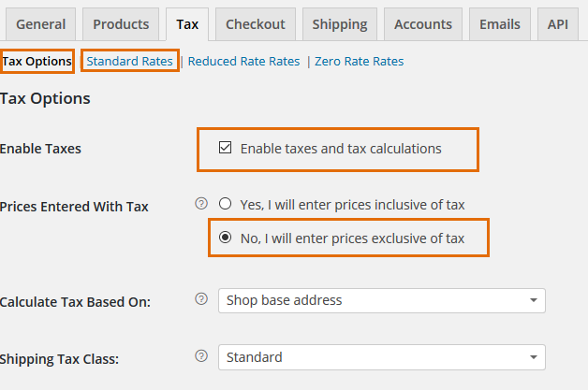
Task: Click help icon beside Shipping Tax Class
Action: pyautogui.click(x=200, y=356)
